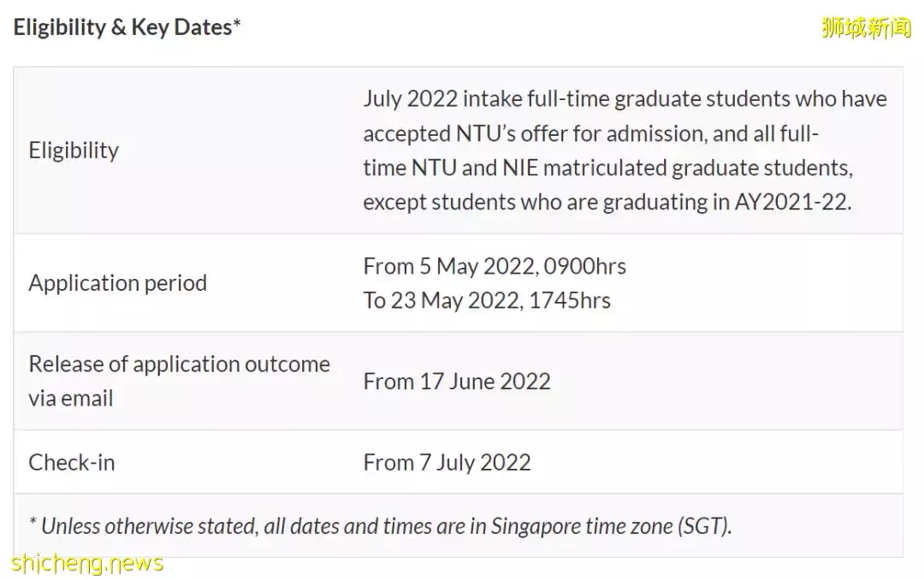
Task: Click the From 17 June 2022 date
Action: [457, 382]
